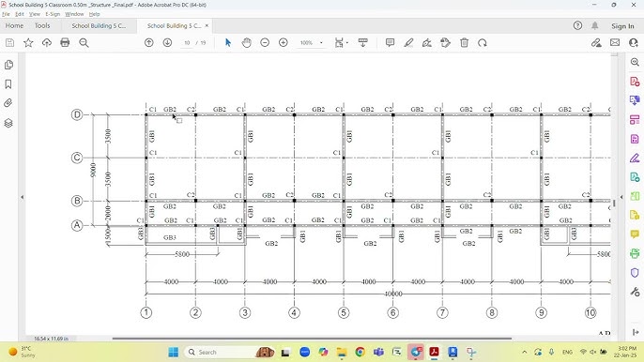Image resolution: width=644 pixels, height=362 pixels.
Task: Toggle scrolling mode icon
Action: pos(363,43)
